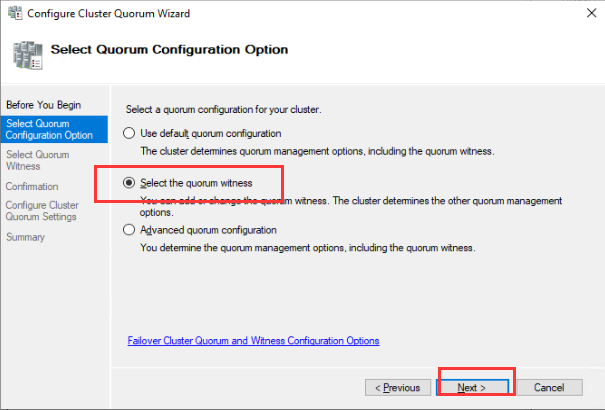Screen dimensions: 605x410
Task: Cancel the quorum configuration wizard
Action: pyautogui.click(x=550, y=387)
